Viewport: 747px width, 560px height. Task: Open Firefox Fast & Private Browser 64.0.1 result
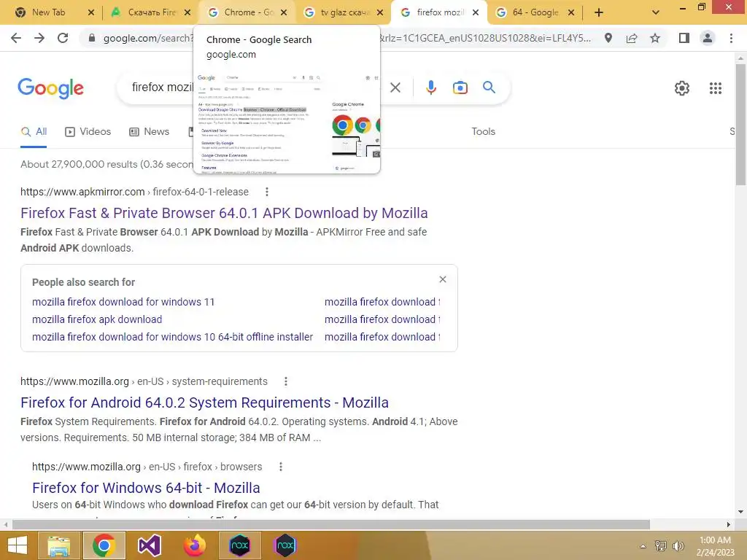(x=224, y=213)
